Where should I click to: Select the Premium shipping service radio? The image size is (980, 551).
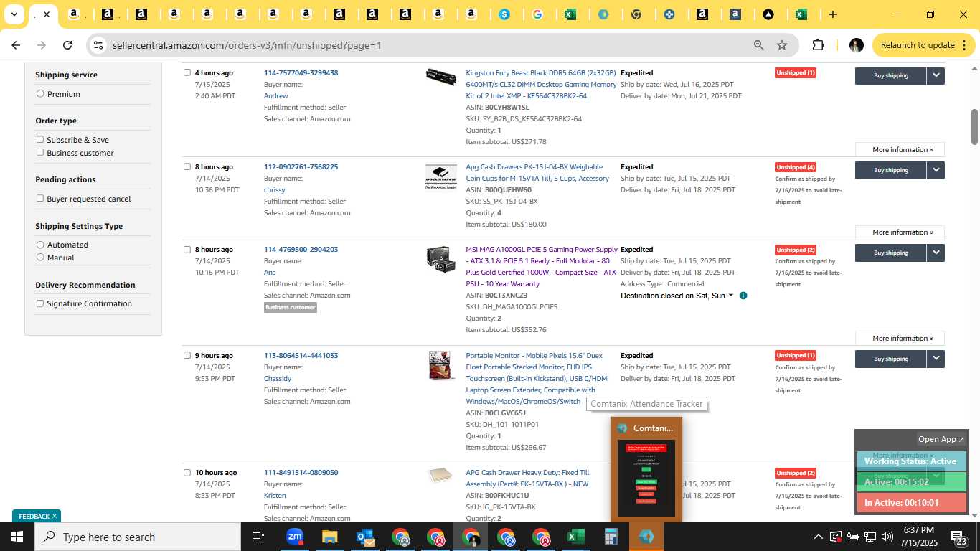pos(40,93)
